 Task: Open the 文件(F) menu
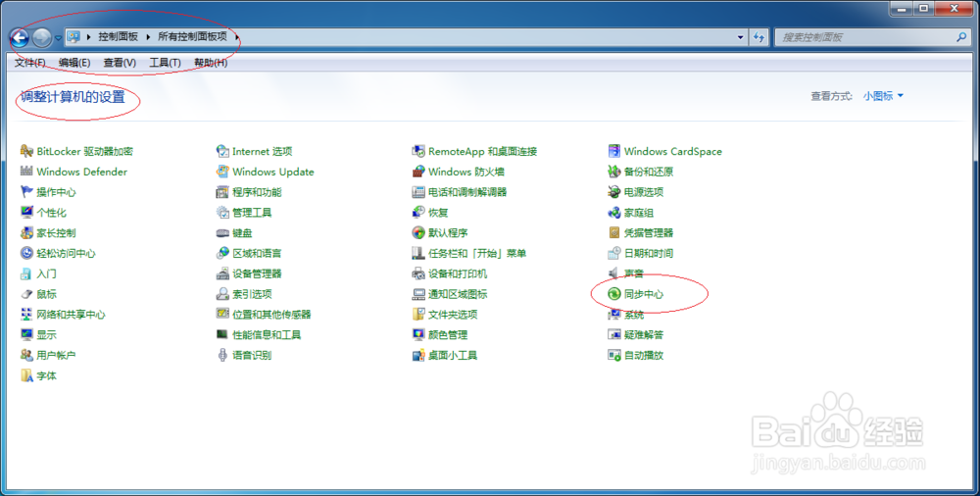[x=30, y=63]
